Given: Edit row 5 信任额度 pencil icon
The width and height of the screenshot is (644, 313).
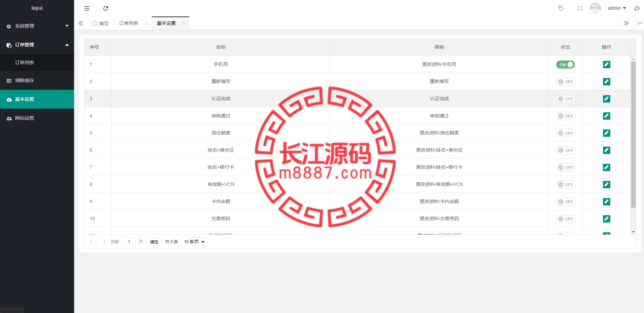Looking at the screenshot, I should [x=607, y=133].
